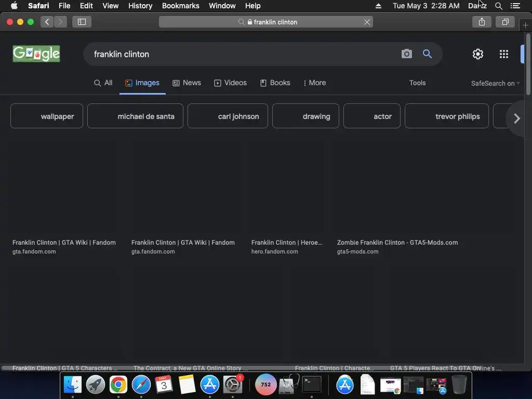Open the Google doodle logo
Screen dimensions: 532x399
36,54
